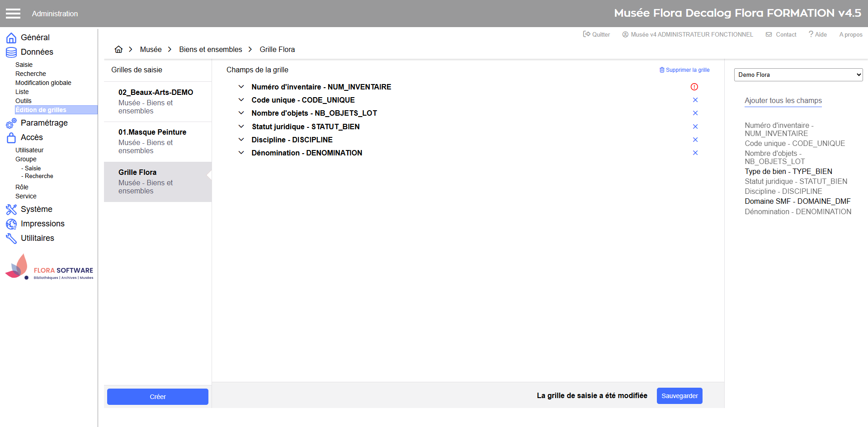The height and width of the screenshot is (427, 868).
Task: Remove Nombre d'objets field with X icon
Action: coord(695,113)
